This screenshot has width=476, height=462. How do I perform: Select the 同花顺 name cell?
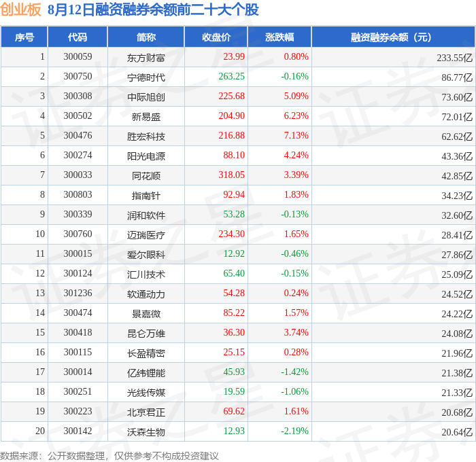click(146, 176)
